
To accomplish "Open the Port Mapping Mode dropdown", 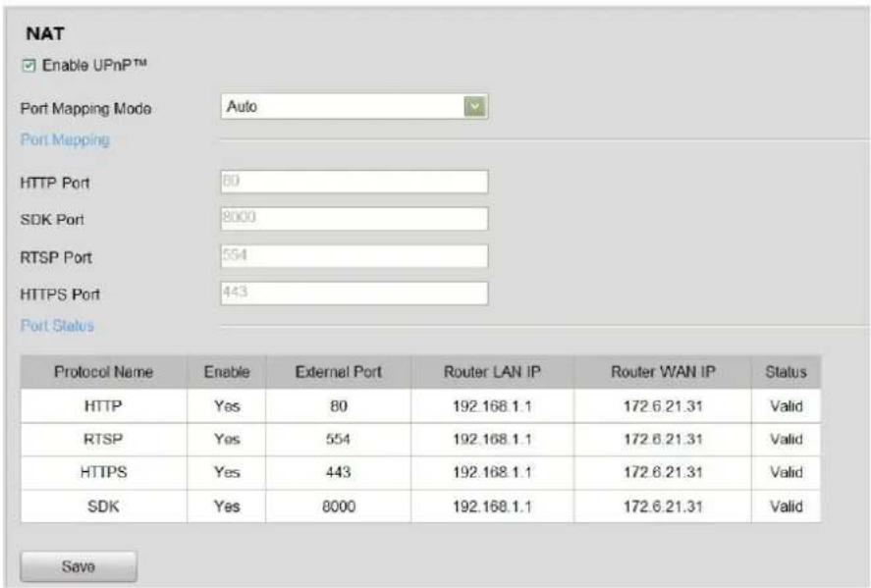I will [x=354, y=107].
